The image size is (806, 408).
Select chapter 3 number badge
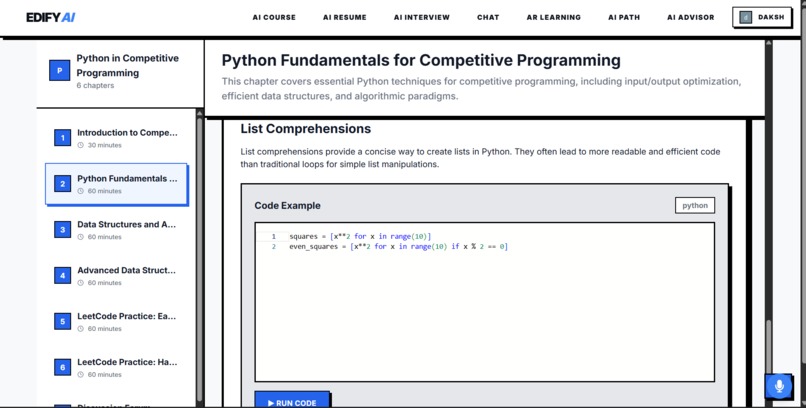pyautogui.click(x=63, y=229)
